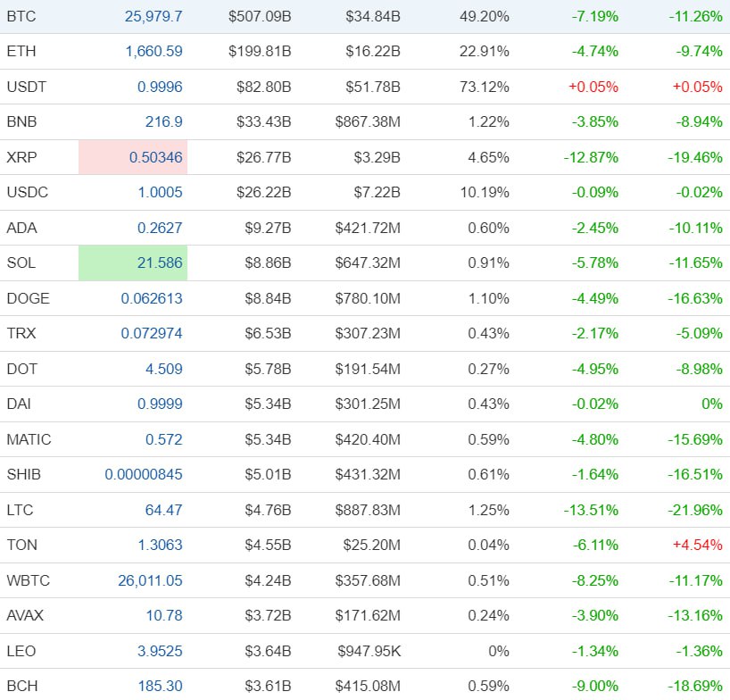
Task: Click the MATIC symbol label
Action: (x=29, y=439)
